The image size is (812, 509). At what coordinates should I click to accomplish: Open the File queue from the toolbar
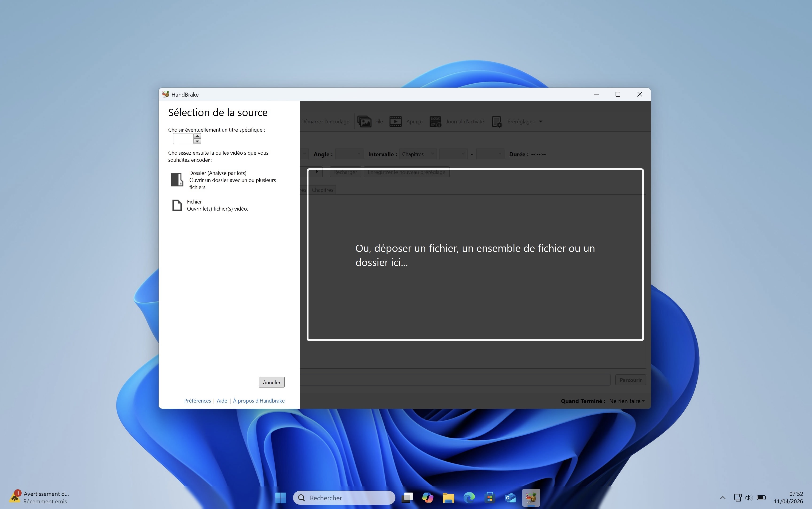pyautogui.click(x=370, y=121)
